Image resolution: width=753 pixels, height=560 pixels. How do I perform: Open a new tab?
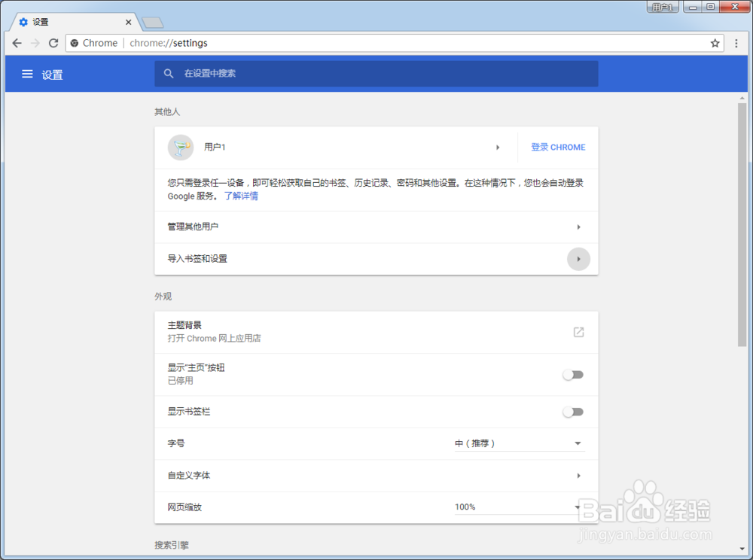(153, 23)
